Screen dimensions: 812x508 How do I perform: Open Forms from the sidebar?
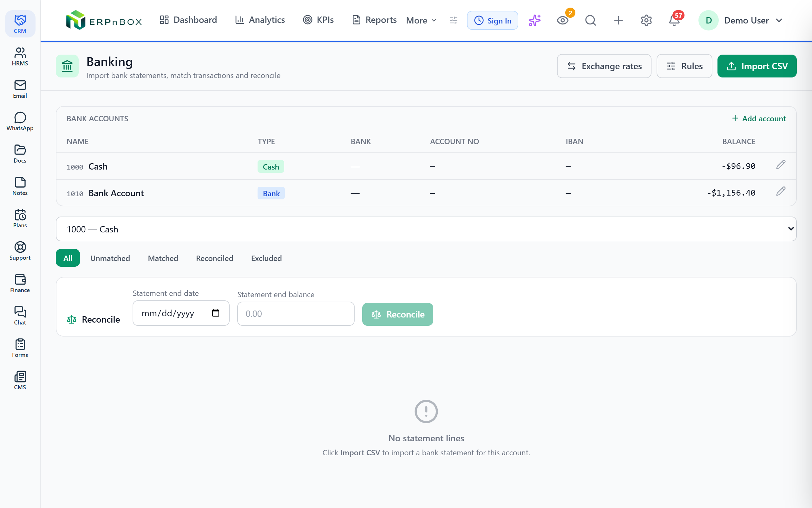[20, 348]
